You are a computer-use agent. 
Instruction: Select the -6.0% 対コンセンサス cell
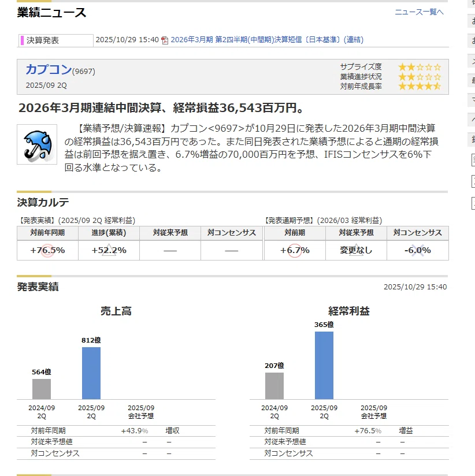(x=418, y=251)
